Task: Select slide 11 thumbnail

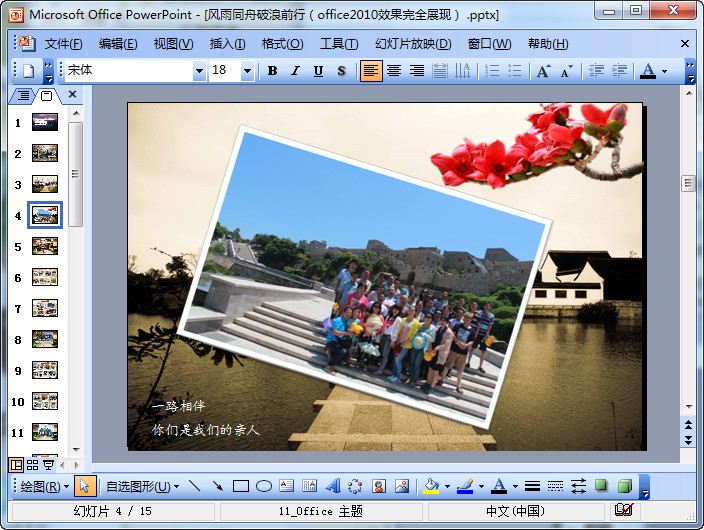Action: tap(45, 432)
